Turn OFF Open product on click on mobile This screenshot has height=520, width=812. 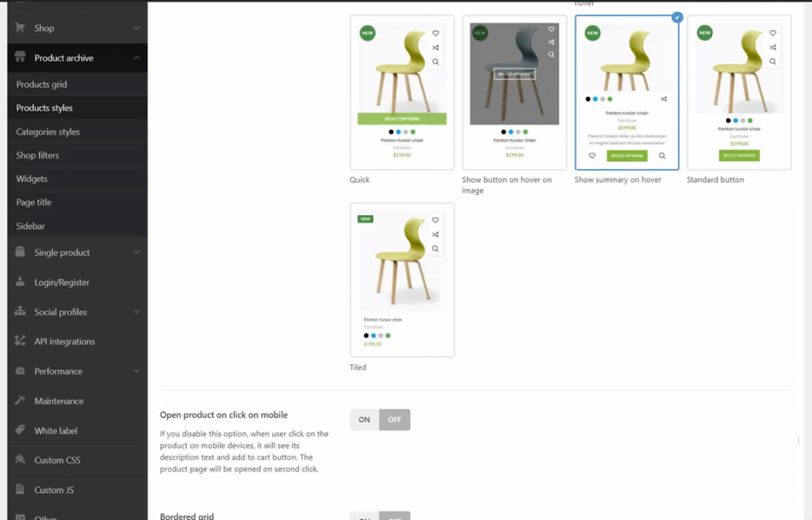click(x=395, y=419)
